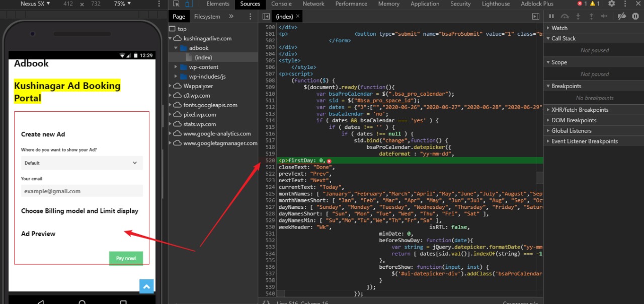The height and width of the screenshot is (304, 644).
Task: Select fonts.googleapis.com in the file tree
Action: tap(210, 105)
